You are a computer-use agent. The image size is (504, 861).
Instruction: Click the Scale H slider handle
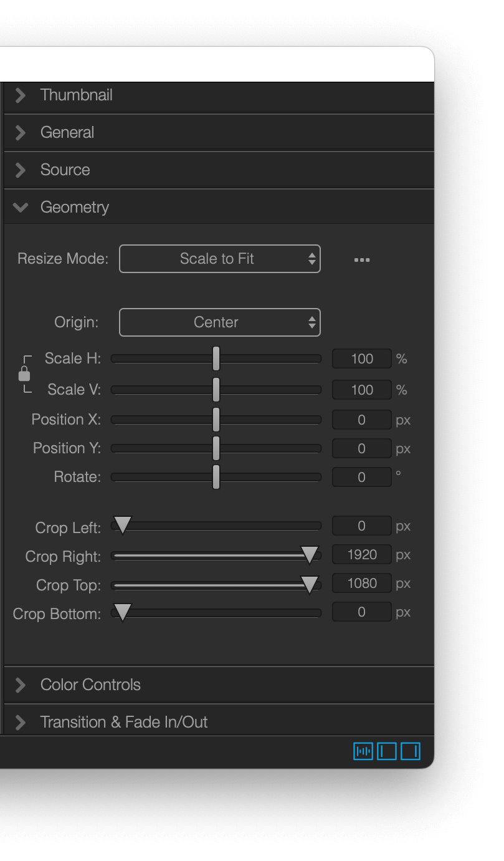(x=216, y=358)
